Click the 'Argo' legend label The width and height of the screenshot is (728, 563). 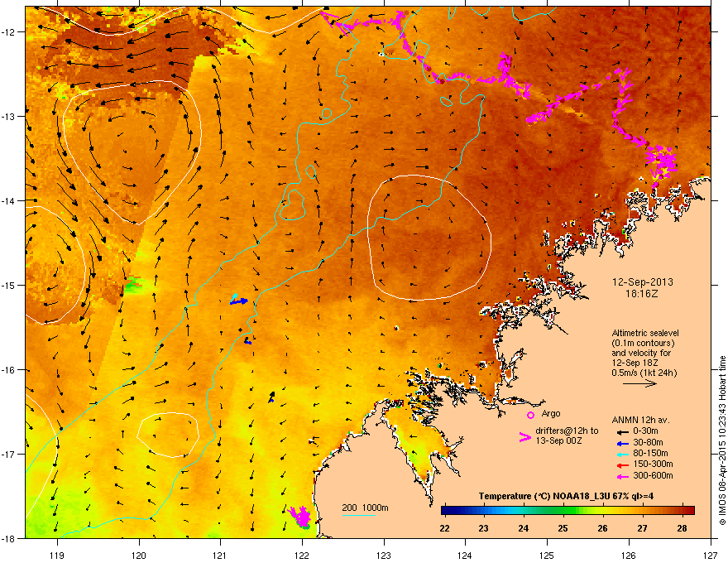pyautogui.click(x=551, y=413)
